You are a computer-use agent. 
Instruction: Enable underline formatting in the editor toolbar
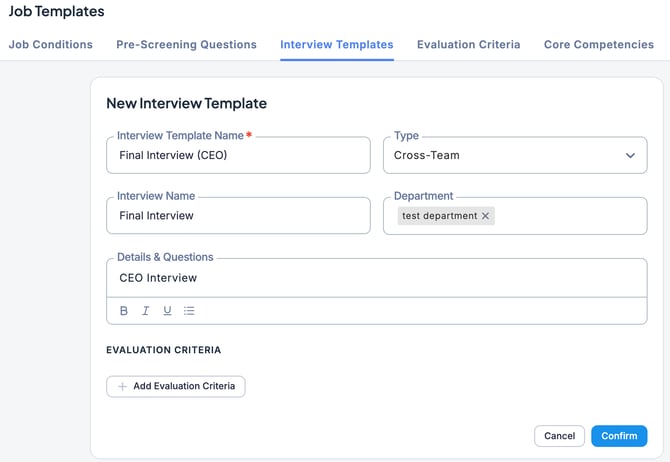[167, 311]
